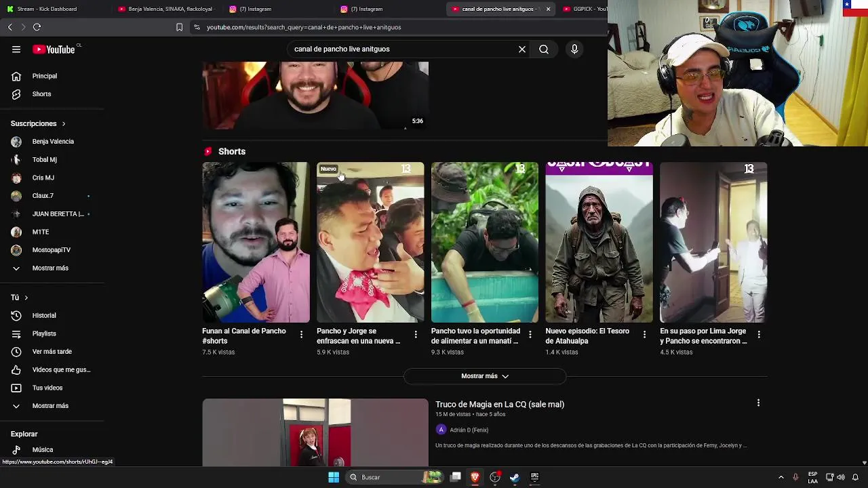Click the magnifier search button
This screenshot has width=868, height=488.
pyautogui.click(x=544, y=49)
